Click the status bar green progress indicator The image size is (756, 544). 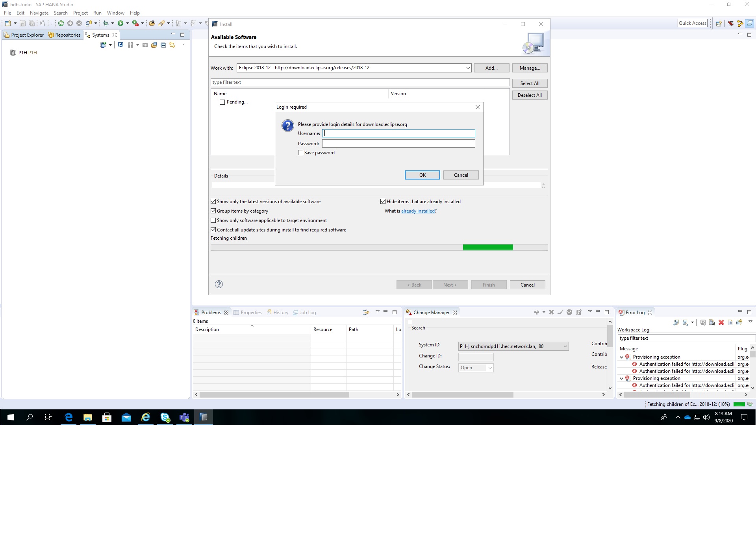(739, 404)
